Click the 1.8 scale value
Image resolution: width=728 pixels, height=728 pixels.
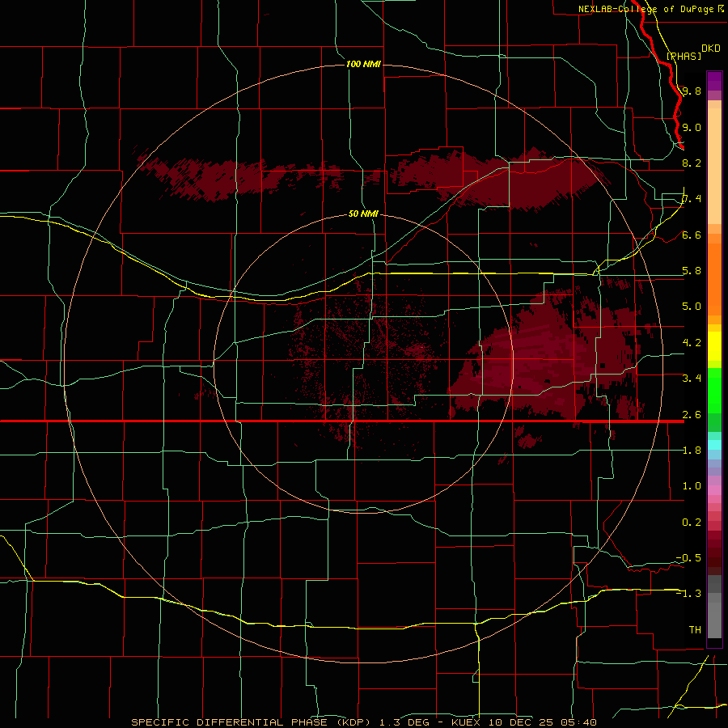coord(692,451)
